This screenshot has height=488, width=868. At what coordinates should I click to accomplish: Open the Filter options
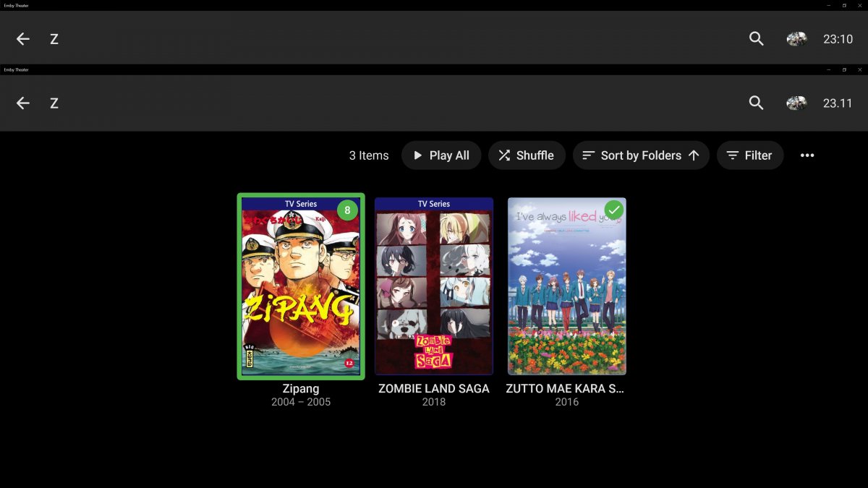(x=750, y=155)
